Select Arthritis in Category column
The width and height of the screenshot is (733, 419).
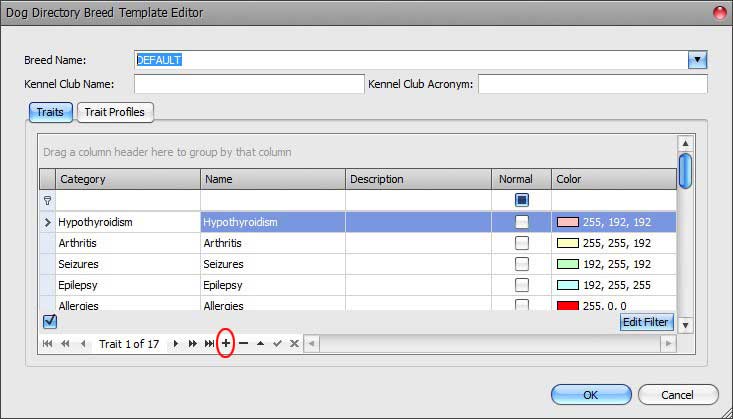point(128,243)
